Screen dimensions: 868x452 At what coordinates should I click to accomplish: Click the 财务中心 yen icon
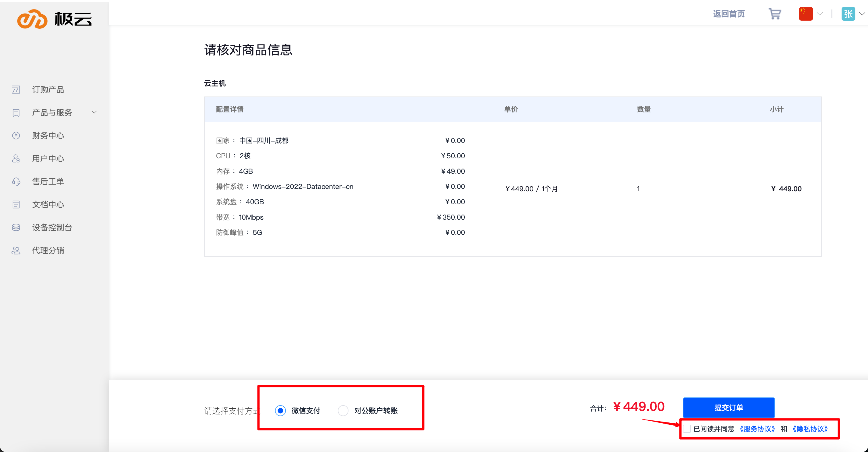click(16, 136)
